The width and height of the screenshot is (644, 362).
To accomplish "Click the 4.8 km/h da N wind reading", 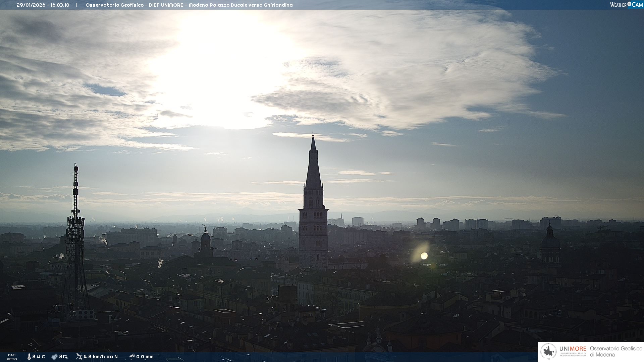I will click(x=101, y=357).
